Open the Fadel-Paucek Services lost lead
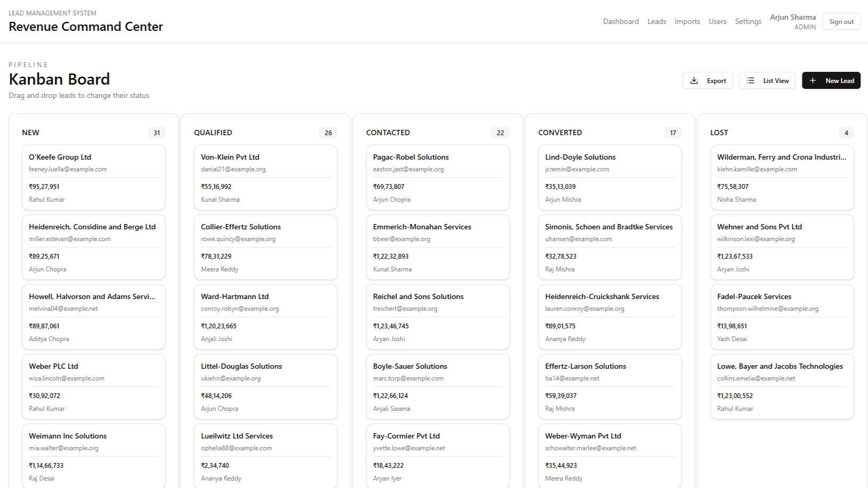This screenshot has height=488, width=868. [x=782, y=317]
